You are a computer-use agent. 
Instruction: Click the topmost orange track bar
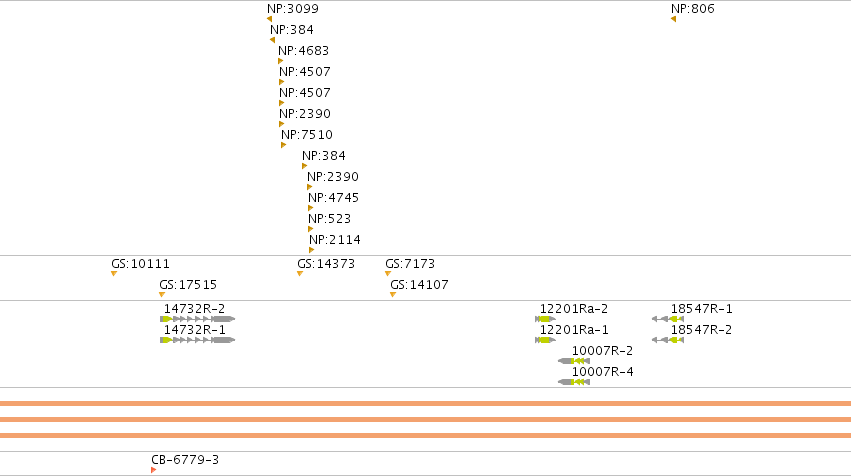426,403
